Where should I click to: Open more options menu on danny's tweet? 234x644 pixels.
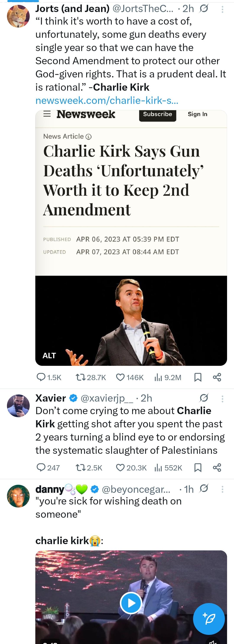tap(222, 489)
